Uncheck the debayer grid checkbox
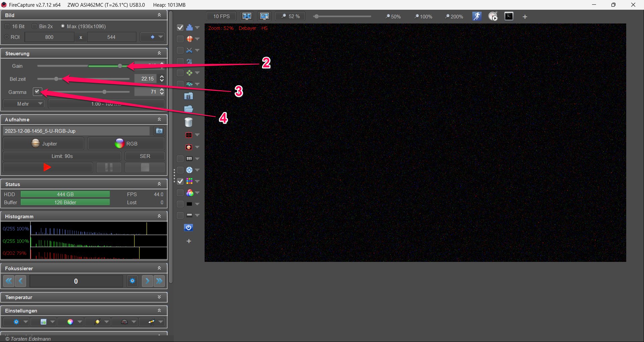The width and height of the screenshot is (644, 342). (180, 181)
